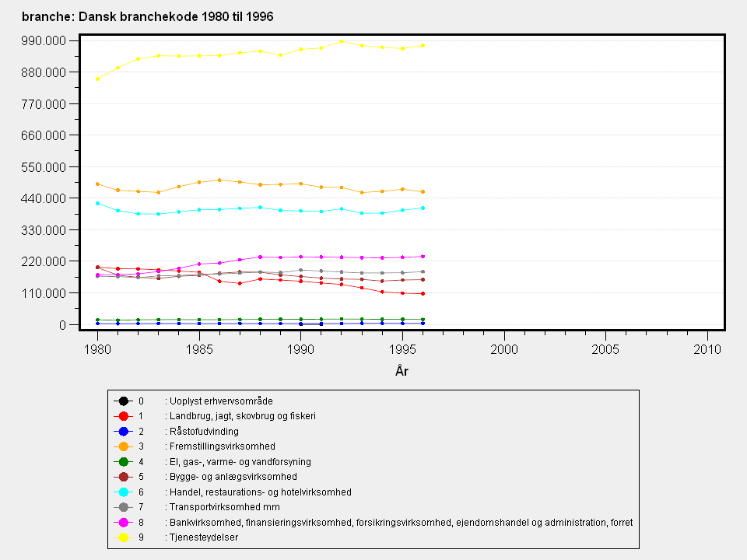Click the red legend marker for Landbrug
This screenshot has width=747, height=560.
(x=122, y=416)
